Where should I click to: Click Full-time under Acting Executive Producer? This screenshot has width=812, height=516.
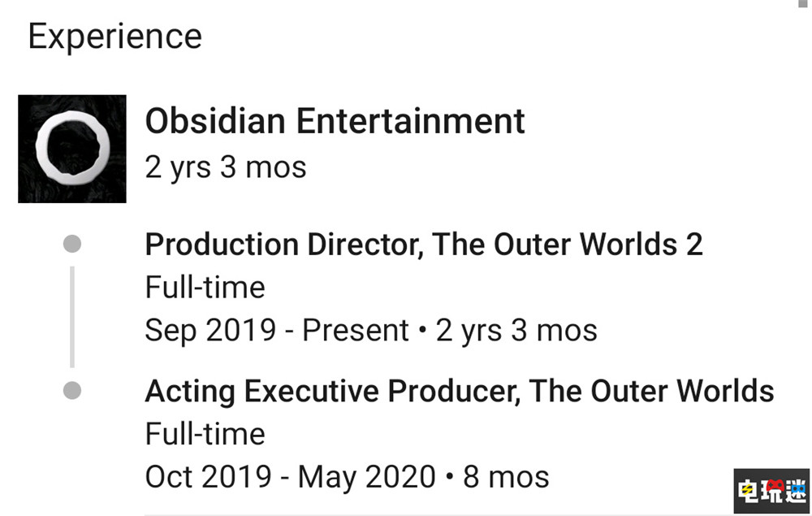[x=205, y=433]
